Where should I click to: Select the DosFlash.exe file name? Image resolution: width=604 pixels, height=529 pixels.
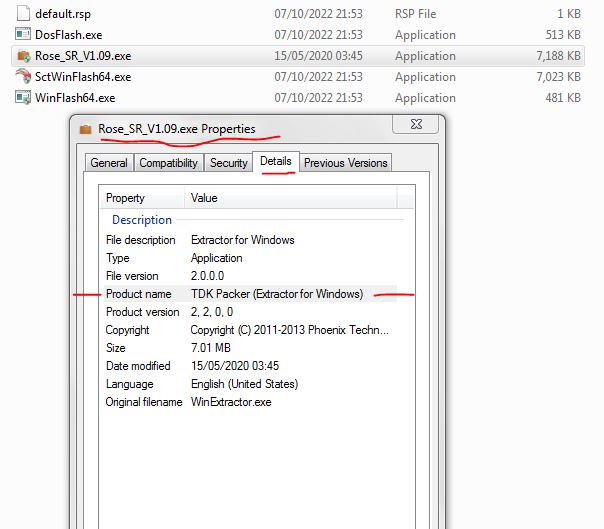click(69, 35)
